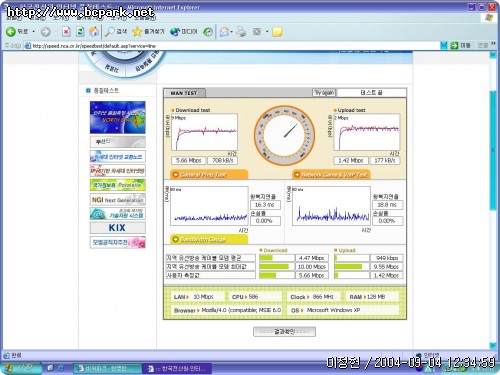Click the 949 kbps average upload cell
The height and width of the screenshot is (375, 500).
point(386,258)
